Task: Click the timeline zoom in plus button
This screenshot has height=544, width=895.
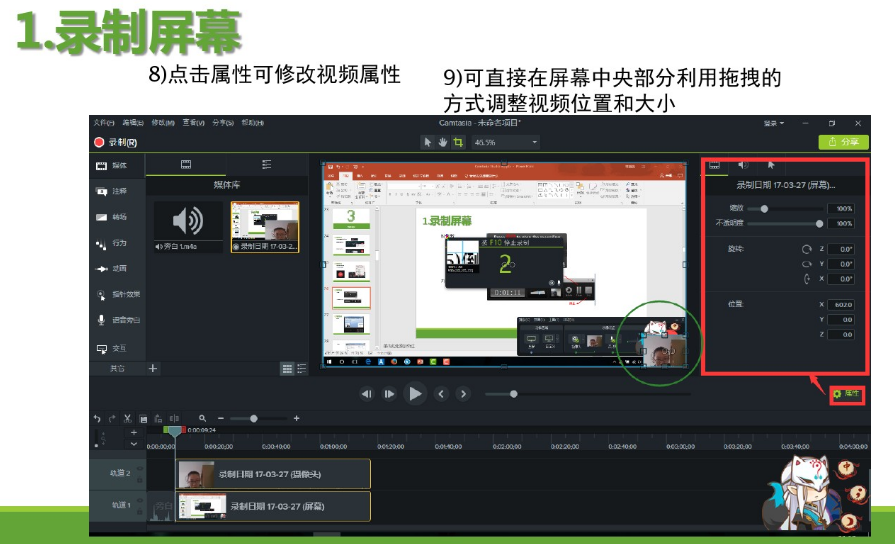Action: (x=296, y=418)
